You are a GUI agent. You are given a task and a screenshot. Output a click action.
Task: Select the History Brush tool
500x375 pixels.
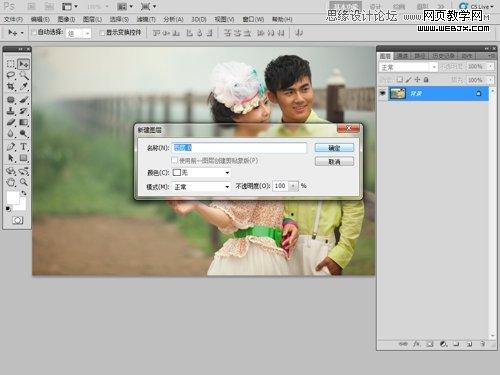[x=23, y=111]
